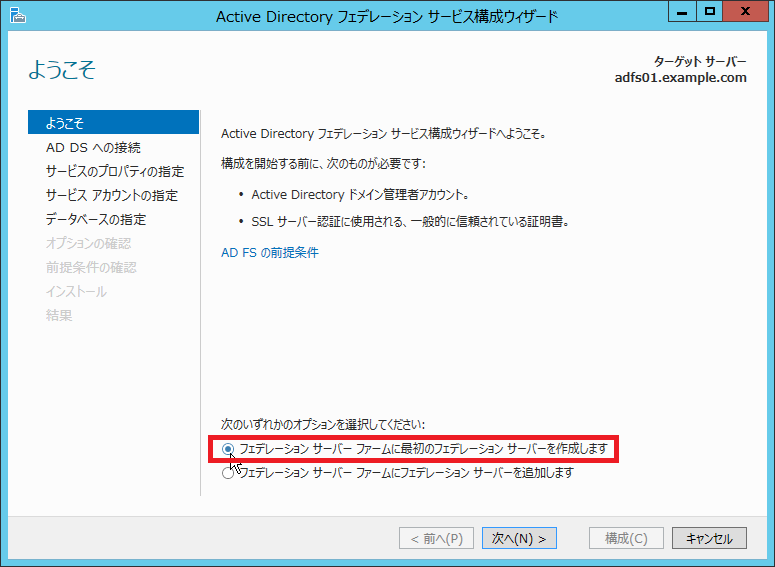Go to サービス アカウントの指定 step

tap(112, 195)
